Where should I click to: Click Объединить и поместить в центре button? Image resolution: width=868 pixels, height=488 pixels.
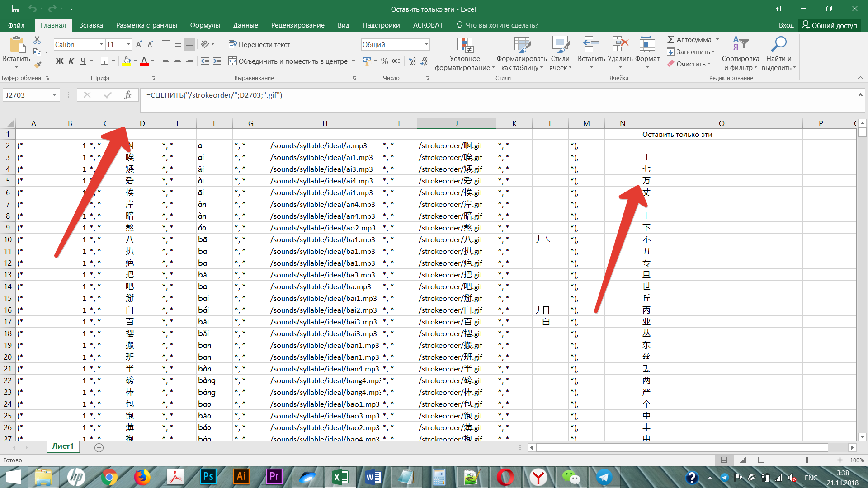(x=288, y=61)
